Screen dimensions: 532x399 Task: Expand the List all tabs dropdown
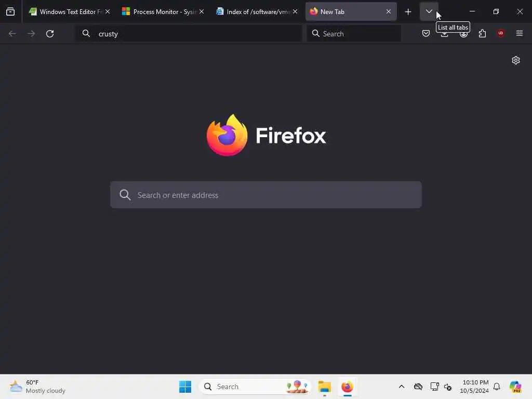[429, 12]
